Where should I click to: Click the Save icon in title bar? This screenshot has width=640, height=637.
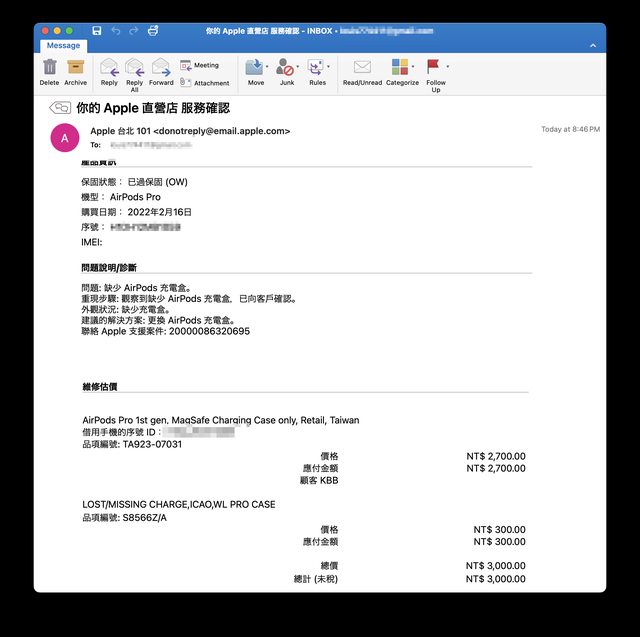(x=96, y=31)
